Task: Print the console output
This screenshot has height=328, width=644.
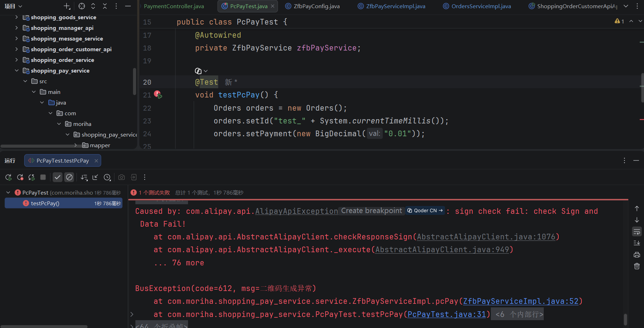Action: point(637,255)
